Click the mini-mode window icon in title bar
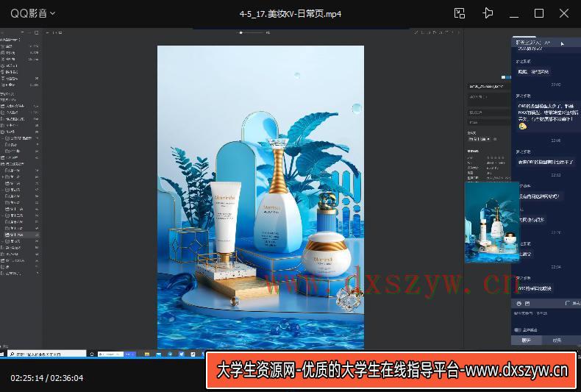581x392 pixels. point(460,13)
